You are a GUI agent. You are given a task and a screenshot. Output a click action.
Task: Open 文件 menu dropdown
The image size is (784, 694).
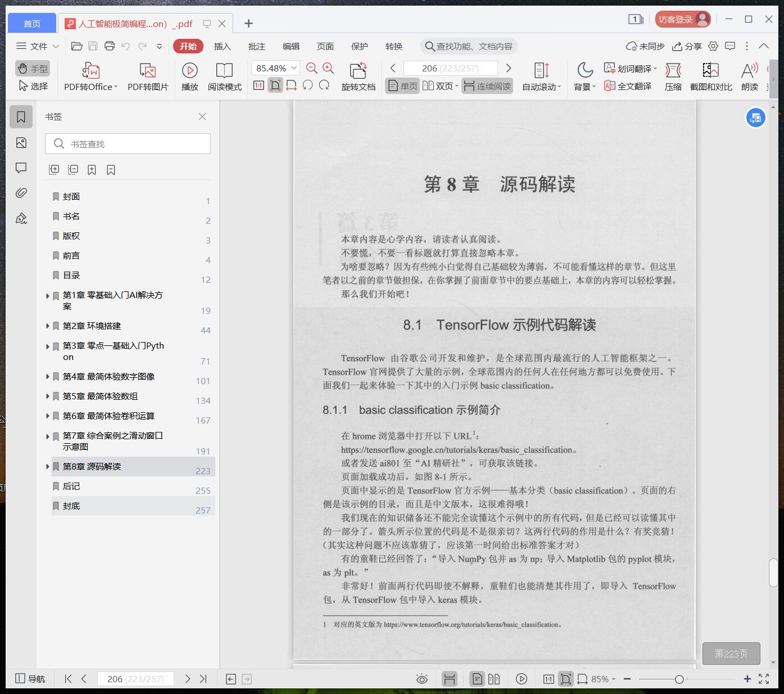pos(38,46)
